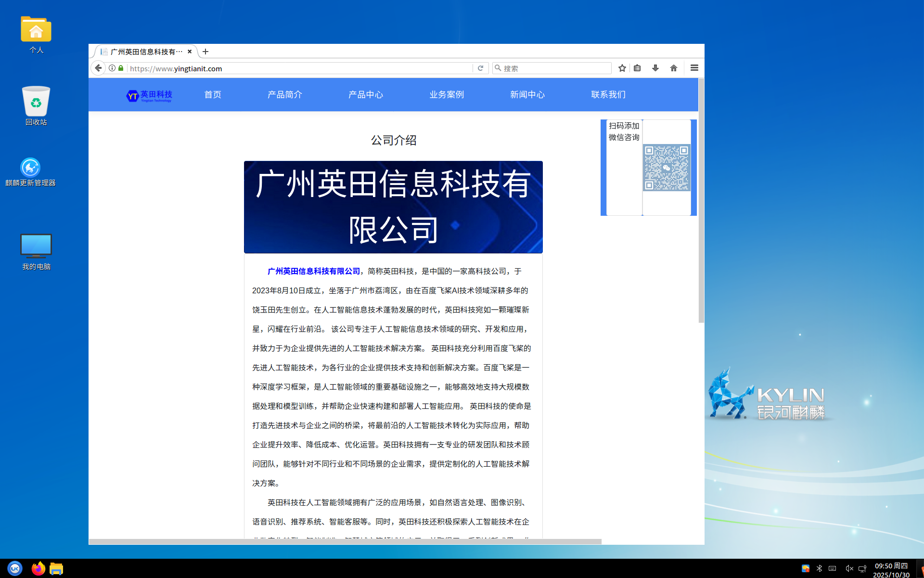Viewport: 924px width, 578px height.
Task: Click the browser back arrow button
Action: pyautogui.click(x=98, y=68)
